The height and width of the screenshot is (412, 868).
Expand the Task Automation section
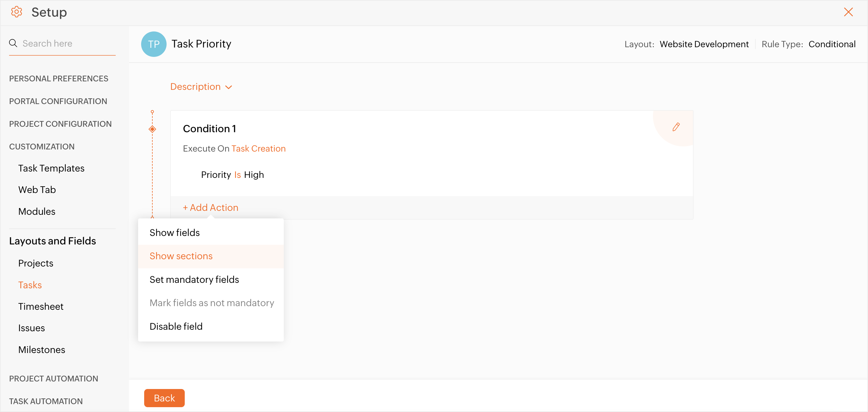pos(46,401)
